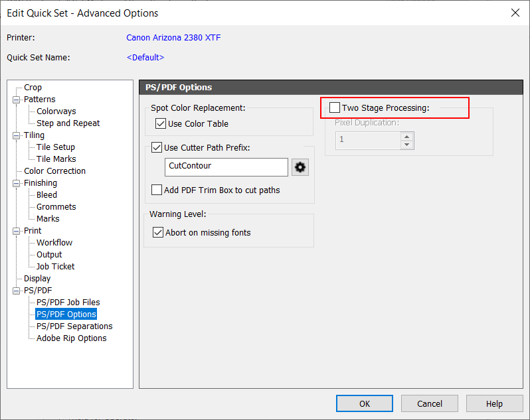Click the Cancel button
The image size is (530, 420).
click(430, 403)
